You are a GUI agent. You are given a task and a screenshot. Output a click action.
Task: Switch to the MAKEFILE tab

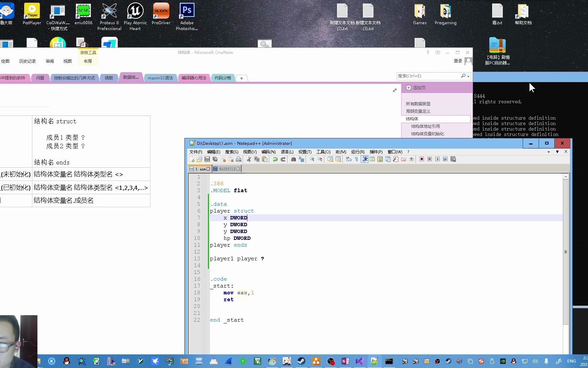point(227,168)
